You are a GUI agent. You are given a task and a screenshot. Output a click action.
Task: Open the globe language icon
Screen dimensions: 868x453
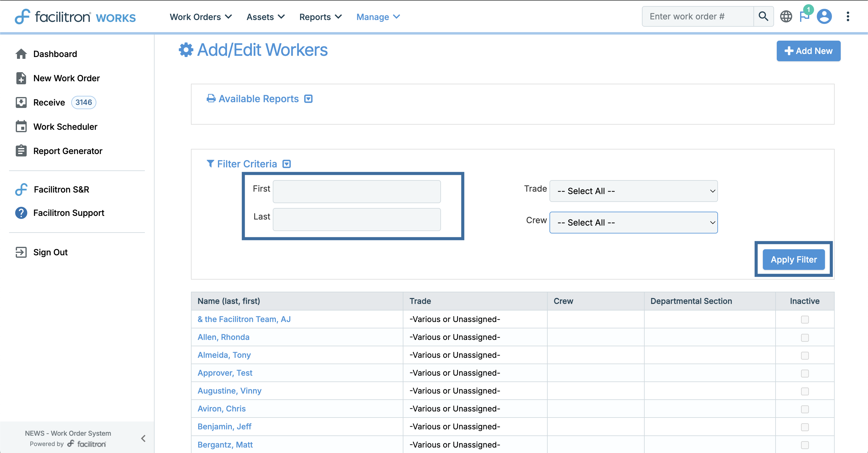point(786,16)
